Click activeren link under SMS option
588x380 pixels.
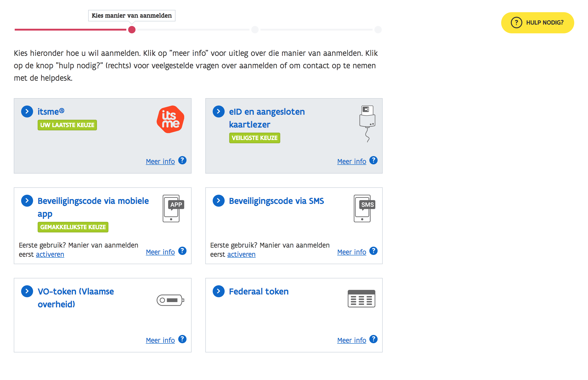tap(241, 254)
